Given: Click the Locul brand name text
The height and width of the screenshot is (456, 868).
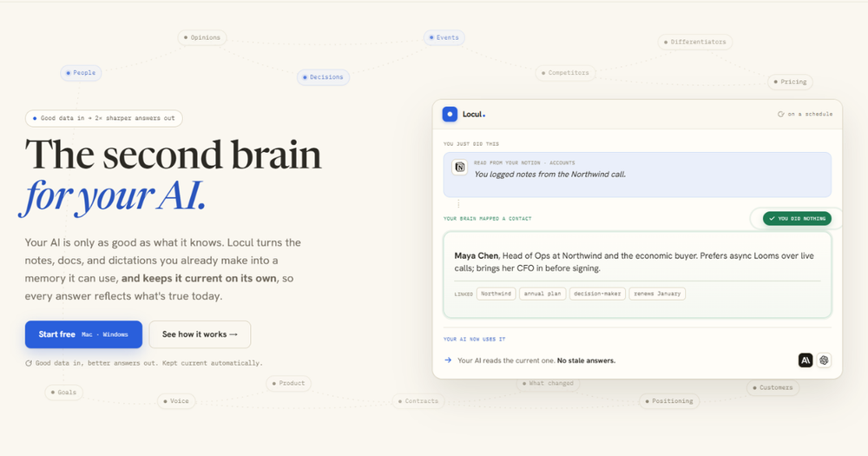Looking at the screenshot, I should tap(473, 114).
